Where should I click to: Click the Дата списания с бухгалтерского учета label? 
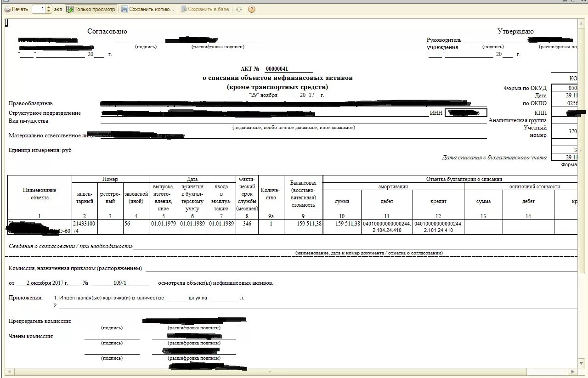click(x=494, y=158)
